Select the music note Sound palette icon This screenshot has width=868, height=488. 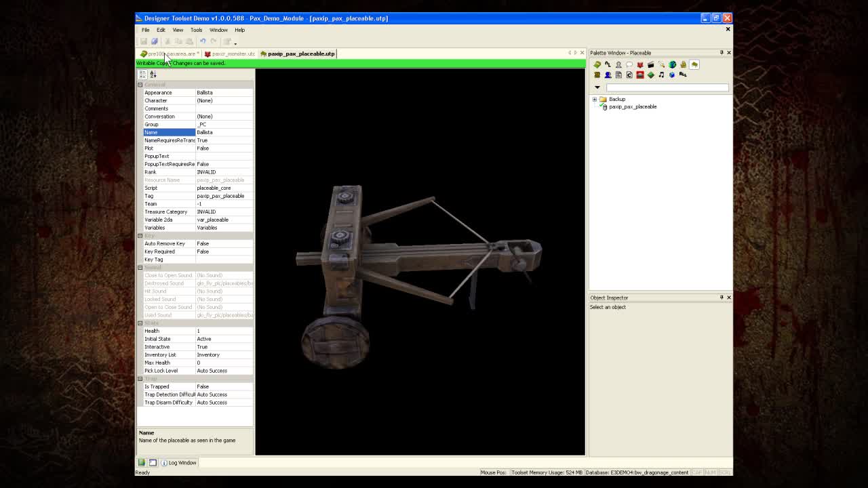point(661,75)
